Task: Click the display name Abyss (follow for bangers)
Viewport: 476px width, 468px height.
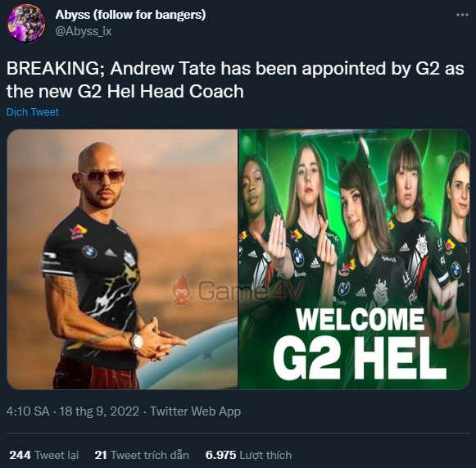Action: pyautogui.click(x=130, y=14)
